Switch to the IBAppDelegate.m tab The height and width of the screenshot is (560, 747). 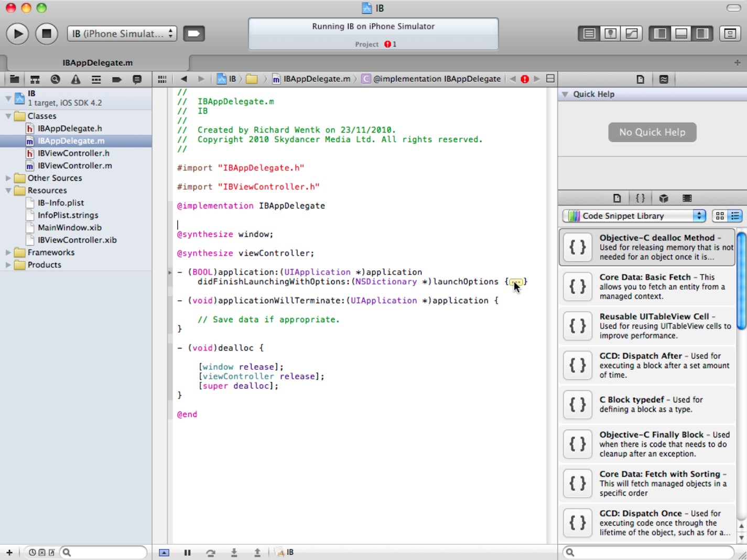98,62
